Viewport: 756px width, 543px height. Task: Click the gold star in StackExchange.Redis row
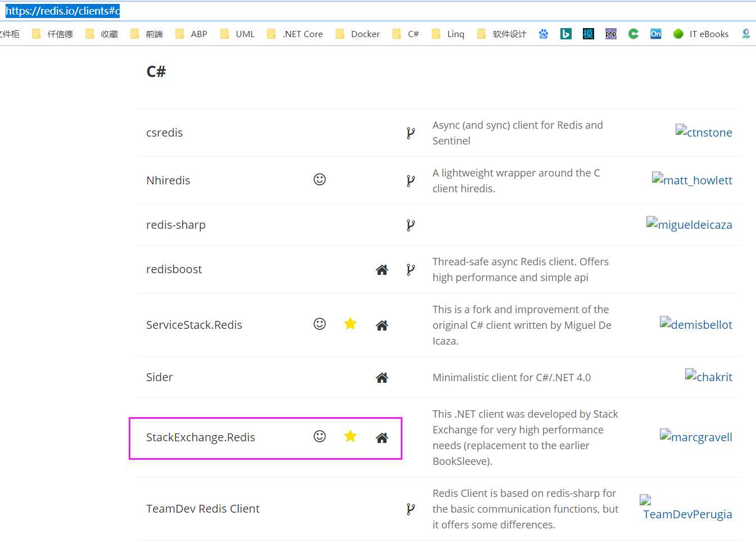pos(350,436)
